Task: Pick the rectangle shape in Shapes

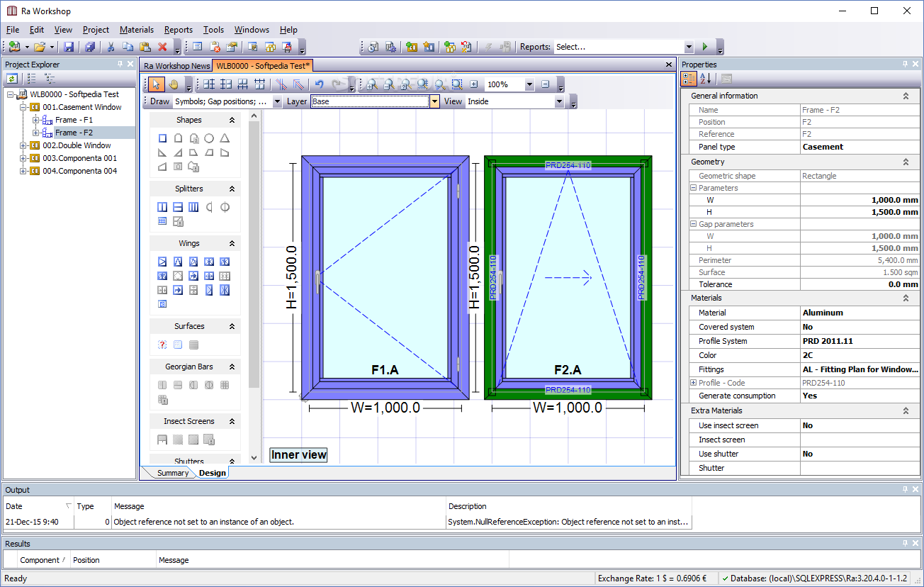Action: pyautogui.click(x=162, y=138)
